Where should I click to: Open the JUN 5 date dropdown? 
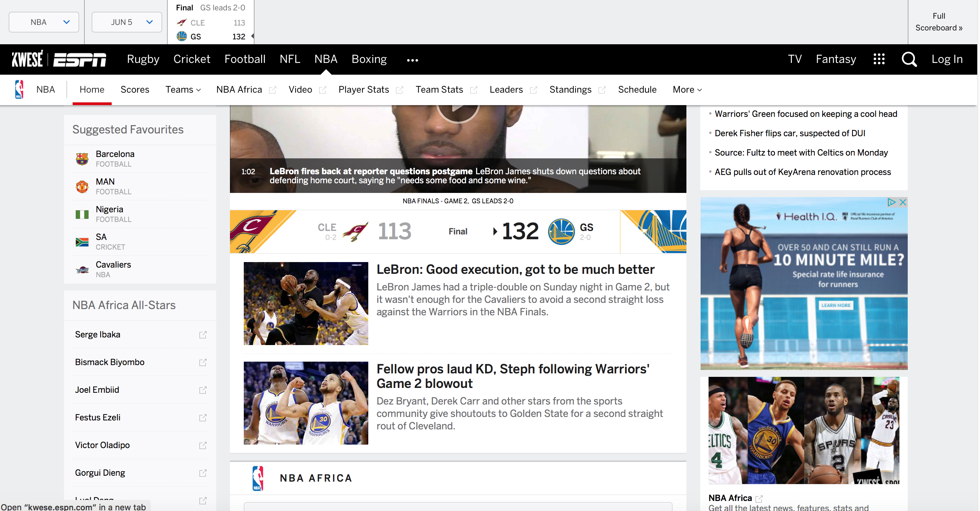[127, 22]
